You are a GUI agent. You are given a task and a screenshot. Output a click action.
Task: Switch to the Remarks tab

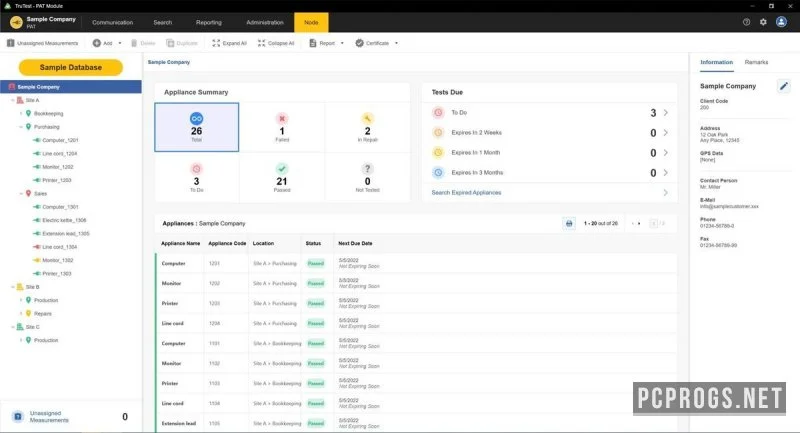(x=756, y=62)
